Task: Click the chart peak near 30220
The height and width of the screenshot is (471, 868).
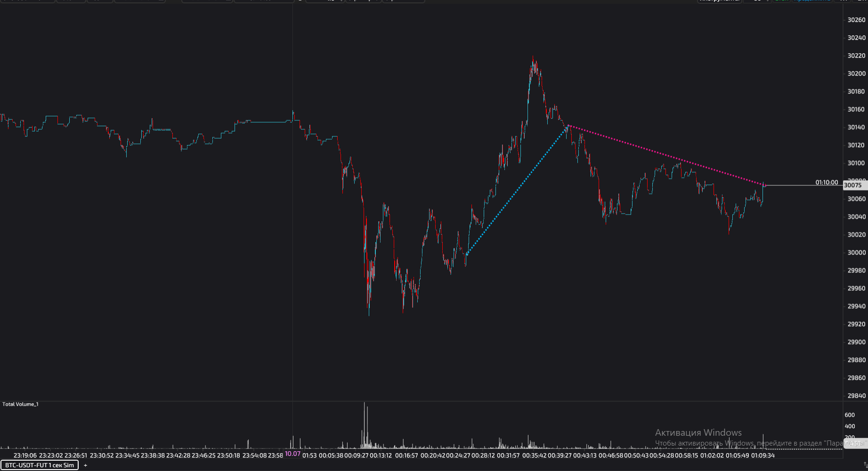Action: 533,58
